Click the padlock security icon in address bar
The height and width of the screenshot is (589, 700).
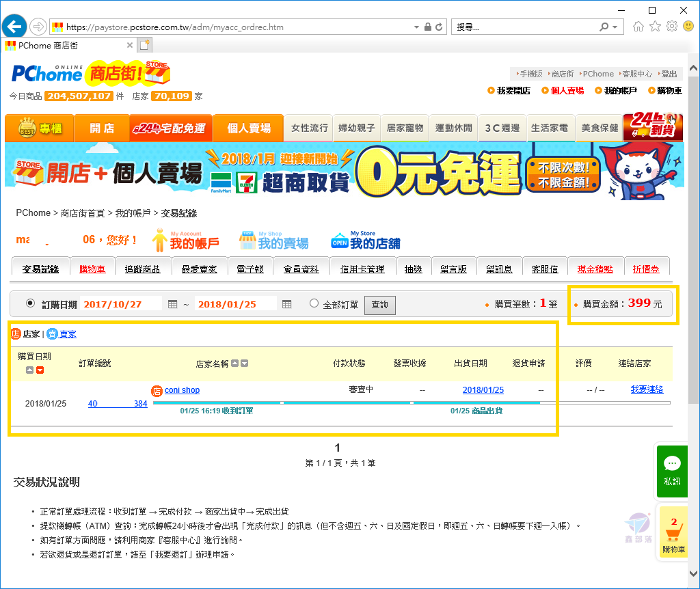428,27
